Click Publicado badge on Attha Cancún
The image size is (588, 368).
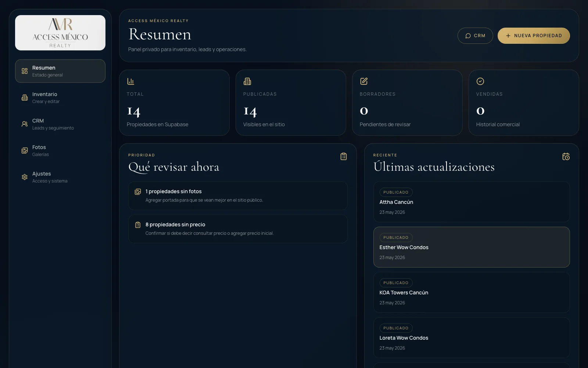point(396,192)
